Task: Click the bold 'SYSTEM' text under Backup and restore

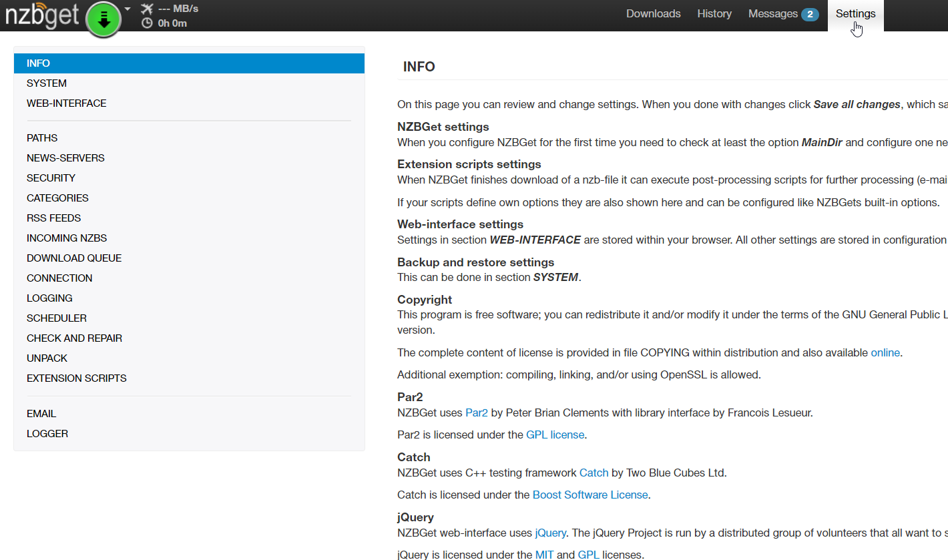Action: point(555,277)
